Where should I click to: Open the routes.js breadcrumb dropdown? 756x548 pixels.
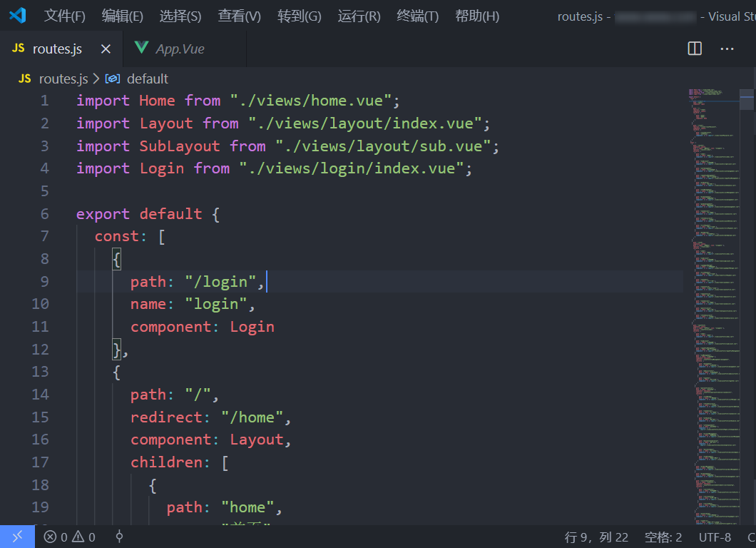[x=63, y=78]
